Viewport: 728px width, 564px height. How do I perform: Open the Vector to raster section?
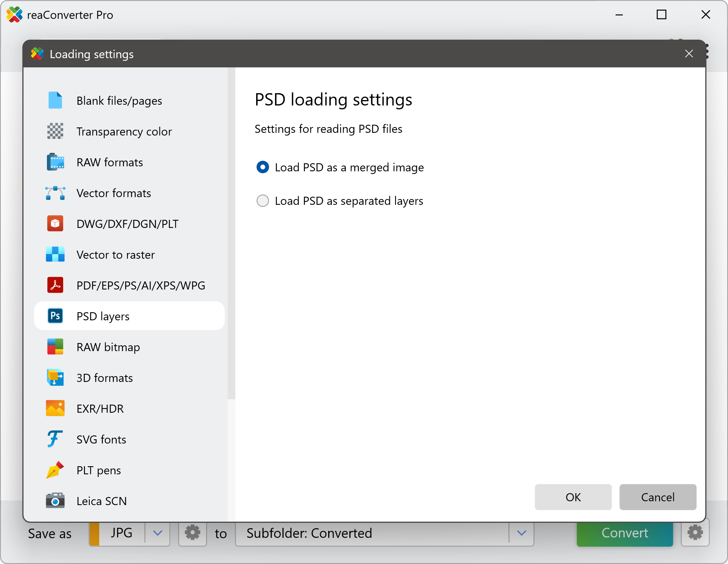(116, 254)
